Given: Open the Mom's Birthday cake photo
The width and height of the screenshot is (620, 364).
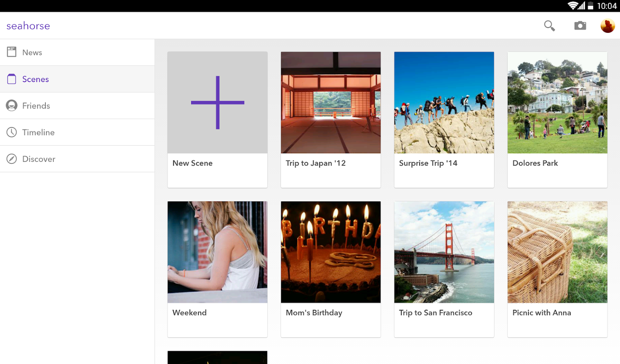Looking at the screenshot, I should point(331,252).
